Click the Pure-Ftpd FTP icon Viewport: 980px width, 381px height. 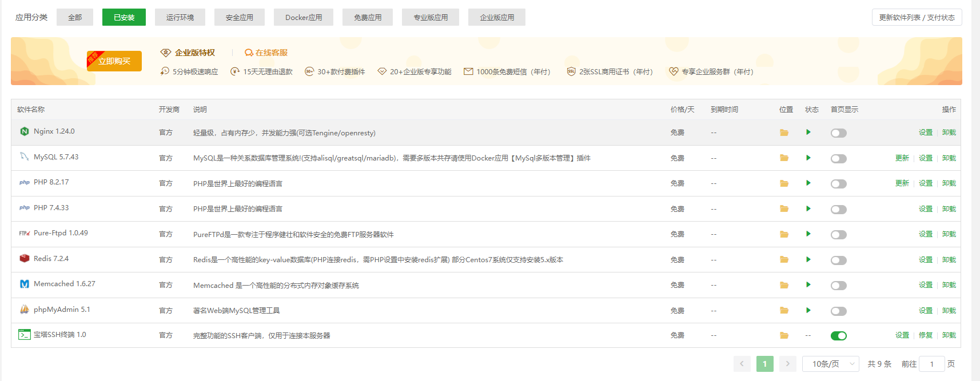(25, 233)
